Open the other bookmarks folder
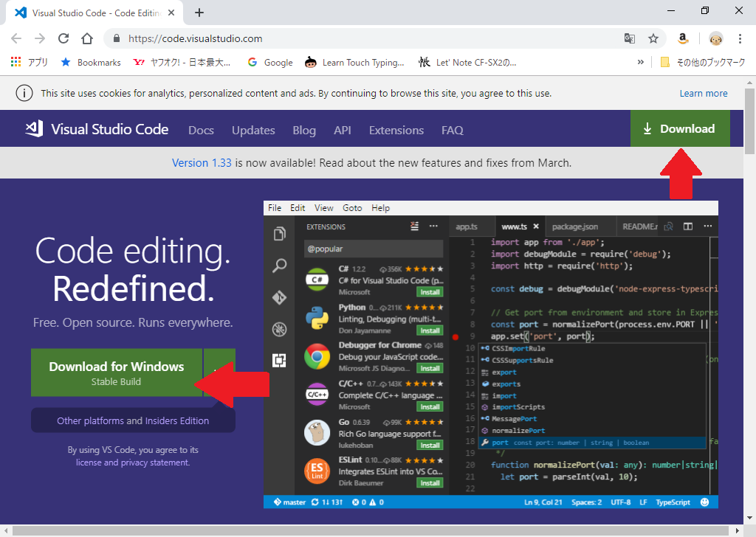The width and height of the screenshot is (756, 537). (x=703, y=62)
